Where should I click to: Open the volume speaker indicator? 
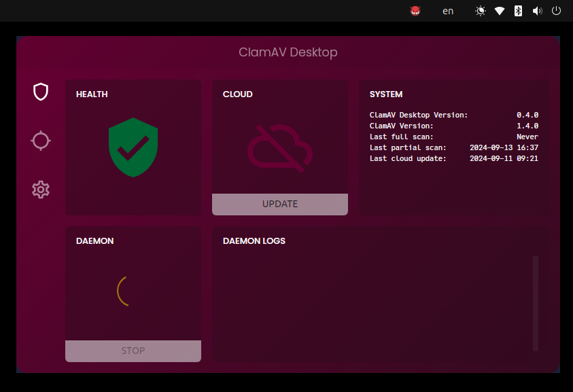point(537,11)
